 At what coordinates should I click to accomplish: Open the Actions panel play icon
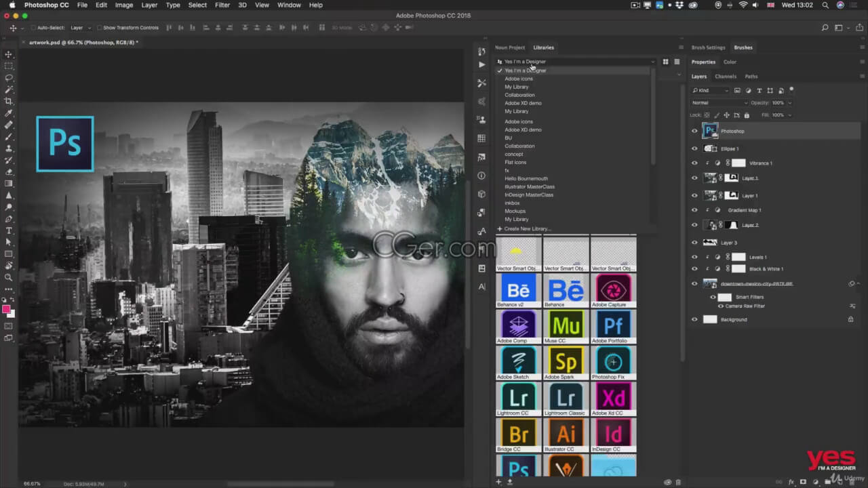click(x=481, y=64)
